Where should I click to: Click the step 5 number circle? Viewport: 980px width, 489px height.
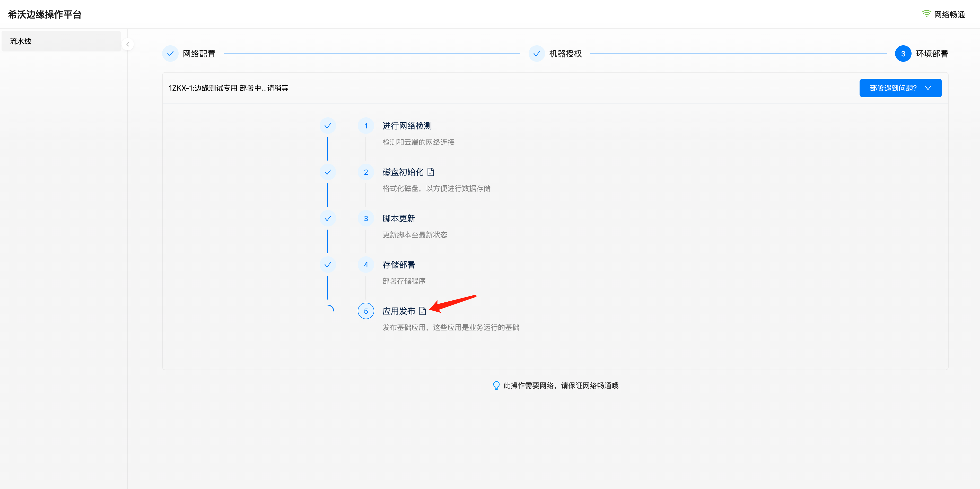(x=366, y=311)
